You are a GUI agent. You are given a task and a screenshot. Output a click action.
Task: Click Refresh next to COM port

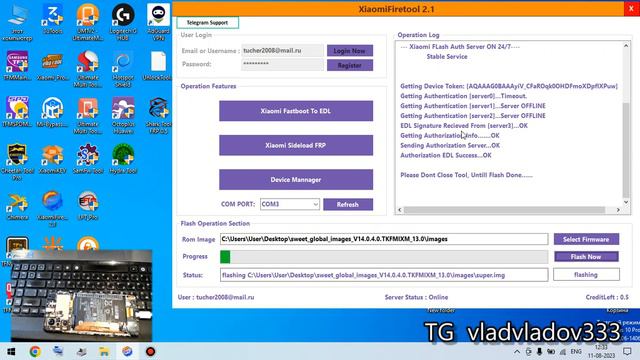pos(348,204)
